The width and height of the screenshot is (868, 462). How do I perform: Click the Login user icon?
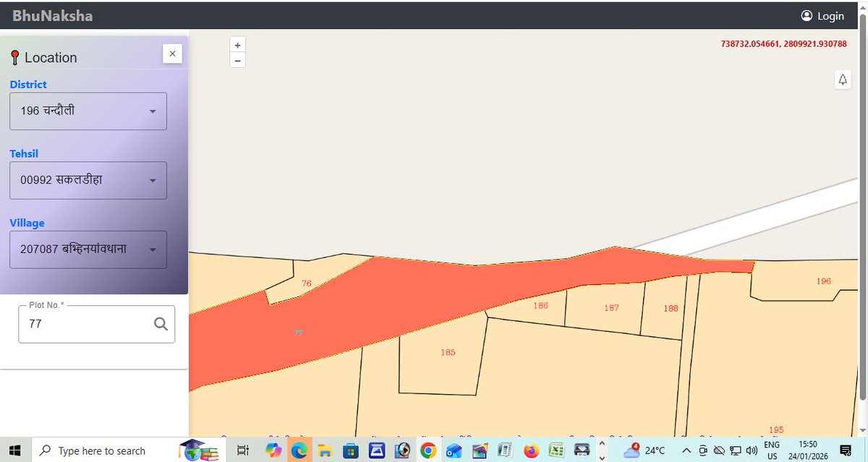[807, 16]
